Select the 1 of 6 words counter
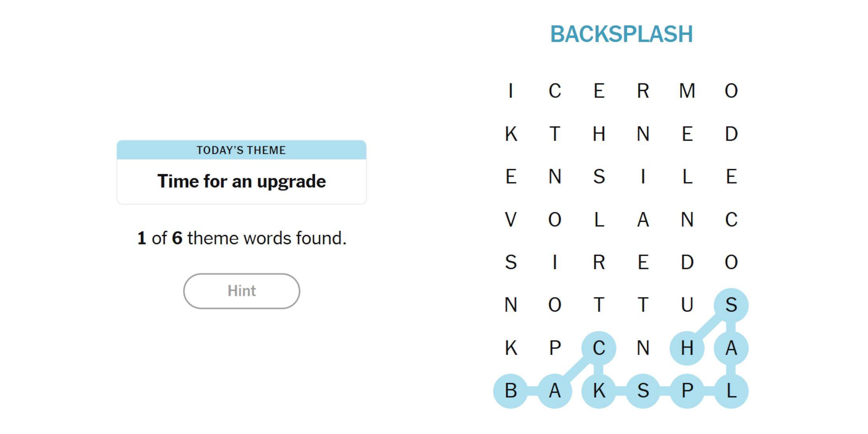This screenshot has width=868, height=434. pos(241,239)
